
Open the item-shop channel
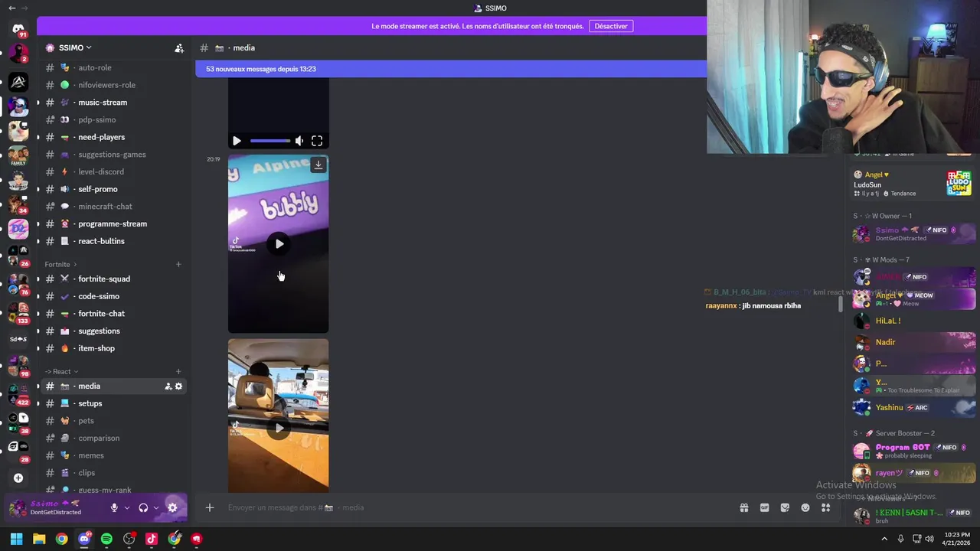[x=96, y=348]
